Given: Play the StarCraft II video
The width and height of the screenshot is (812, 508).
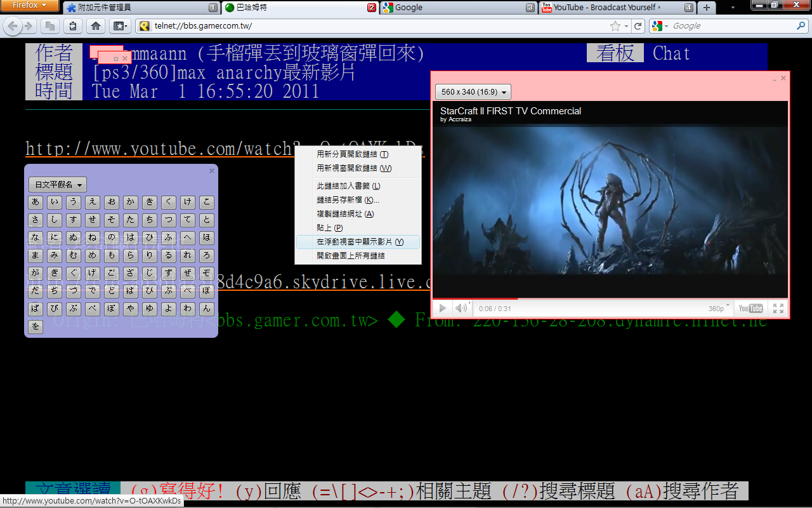Looking at the screenshot, I should 443,309.
